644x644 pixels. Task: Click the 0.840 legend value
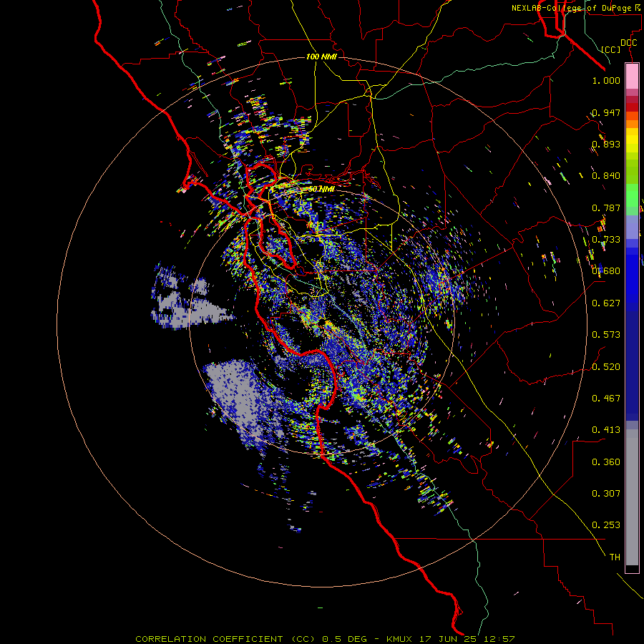click(606, 176)
